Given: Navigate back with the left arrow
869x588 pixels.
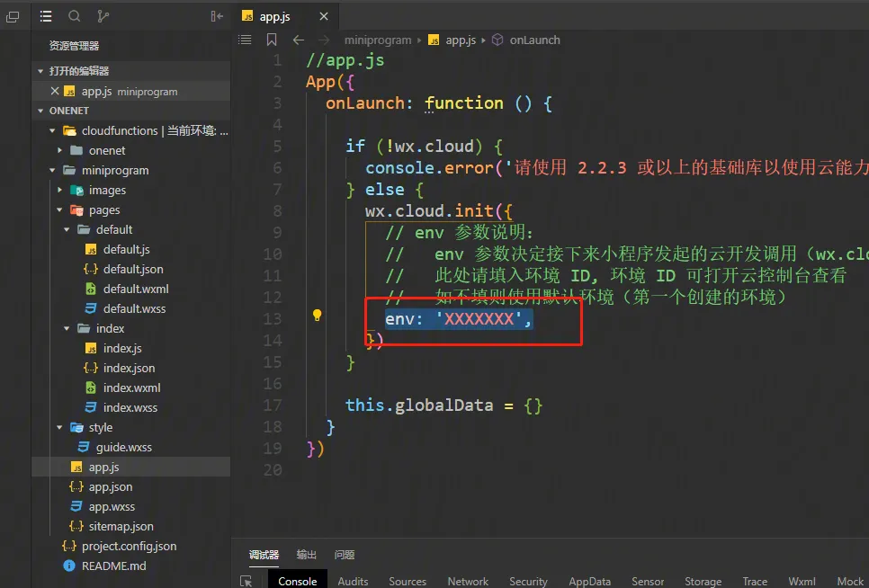Looking at the screenshot, I should click(x=299, y=40).
